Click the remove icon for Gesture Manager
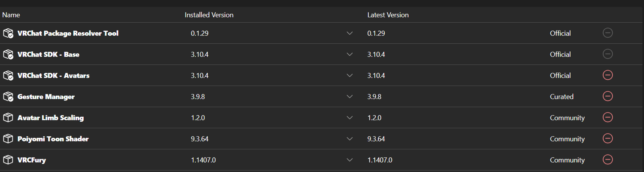Viewport: 644px width, 172px height. coord(608,97)
